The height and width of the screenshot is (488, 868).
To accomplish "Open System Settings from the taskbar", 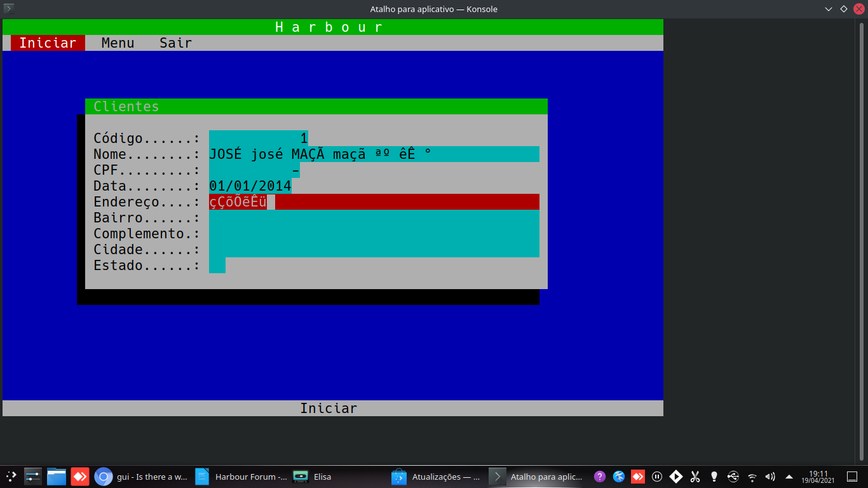I will point(33,477).
